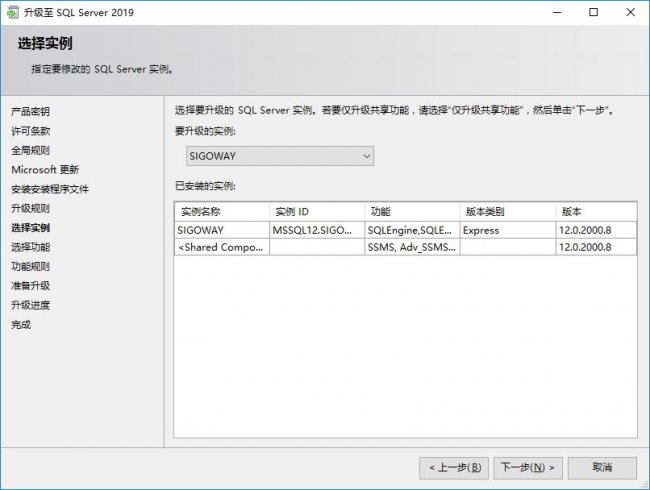
Task: Open the instance to upgrade dropdown
Action: point(280,156)
